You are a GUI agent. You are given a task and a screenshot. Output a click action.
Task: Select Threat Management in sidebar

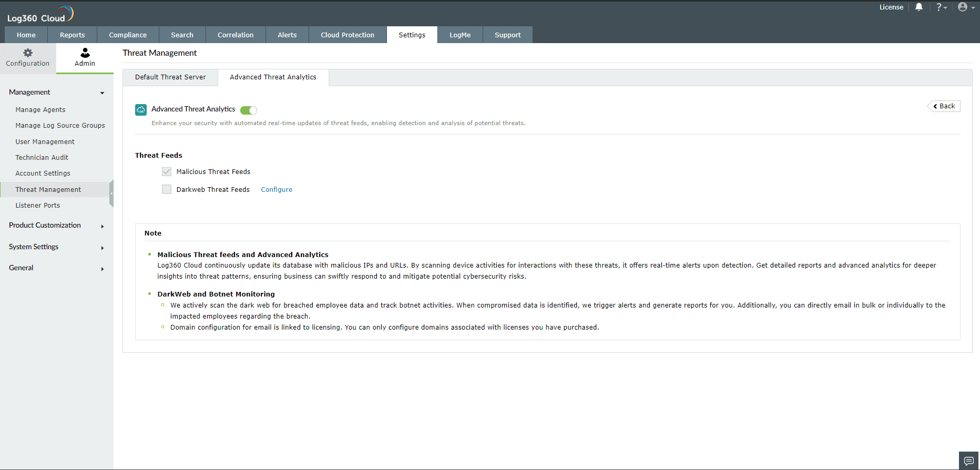tap(55, 190)
